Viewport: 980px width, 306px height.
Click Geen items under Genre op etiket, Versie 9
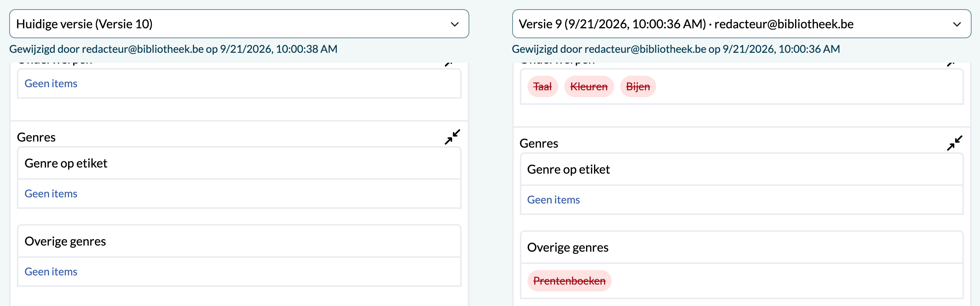pos(554,200)
